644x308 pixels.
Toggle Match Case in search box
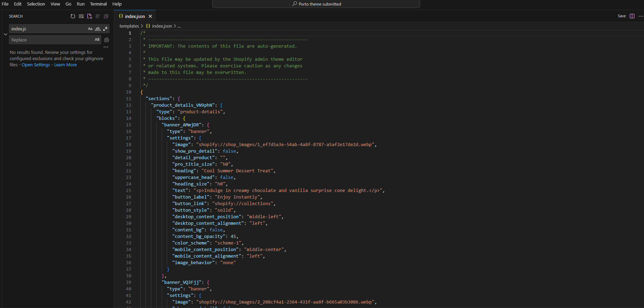pos(90,29)
